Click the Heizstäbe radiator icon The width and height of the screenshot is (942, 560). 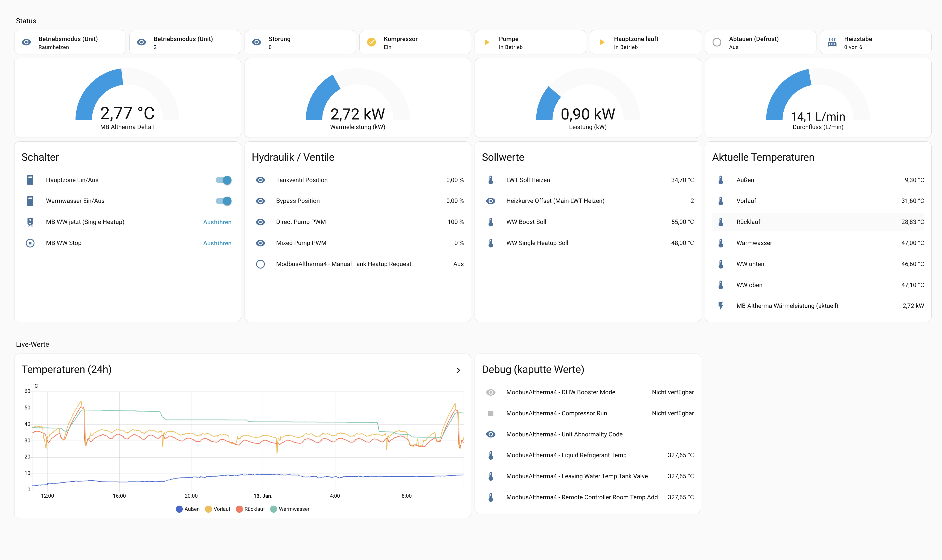832,42
